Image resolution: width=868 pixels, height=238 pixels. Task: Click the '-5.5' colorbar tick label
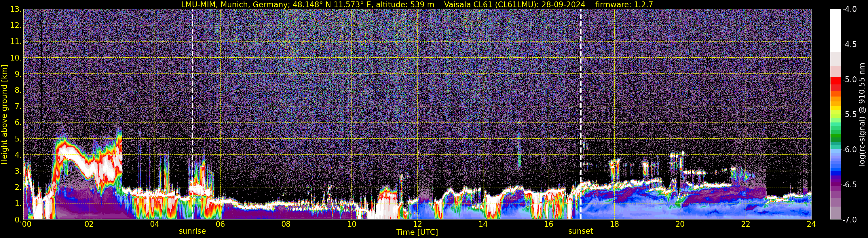(x=849, y=114)
